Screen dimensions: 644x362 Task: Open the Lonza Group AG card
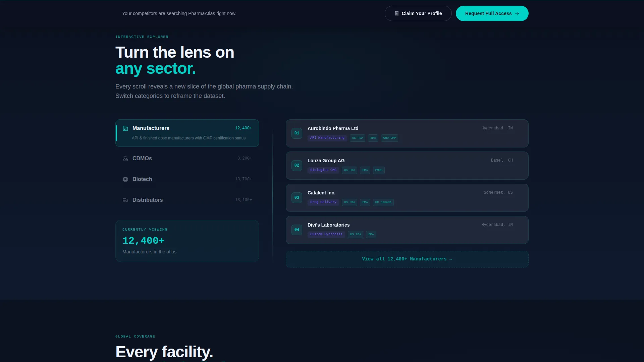pyautogui.click(x=407, y=166)
